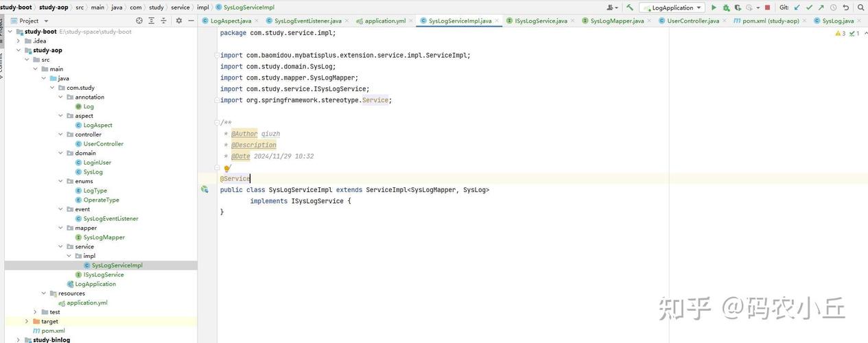Switch to the LogAspect.java tab
The width and height of the screenshot is (868, 343).
(227, 21)
